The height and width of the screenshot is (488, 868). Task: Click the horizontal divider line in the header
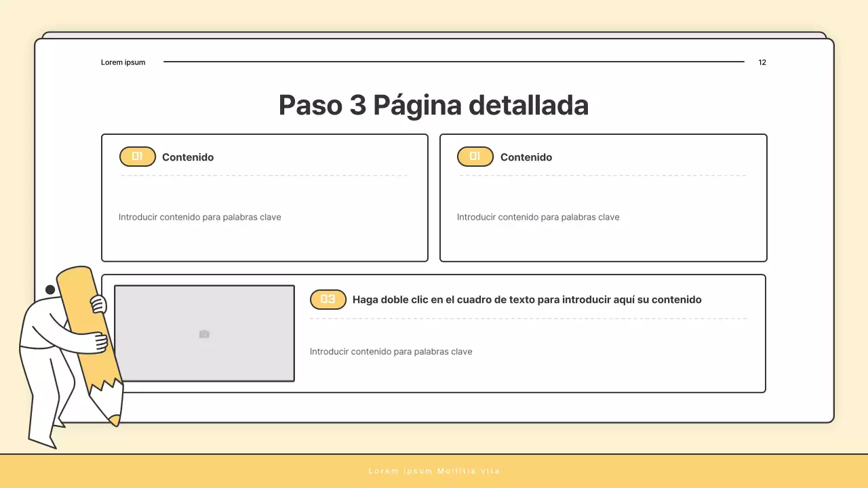(453, 62)
